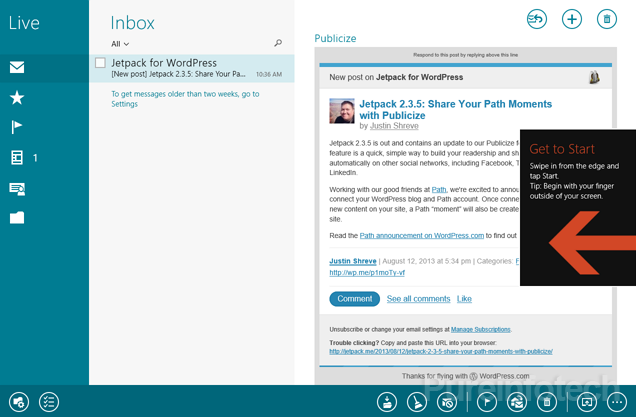Viewport: 636px width, 417px height.
Task: Expand the All filter dropdown
Action: (x=120, y=44)
